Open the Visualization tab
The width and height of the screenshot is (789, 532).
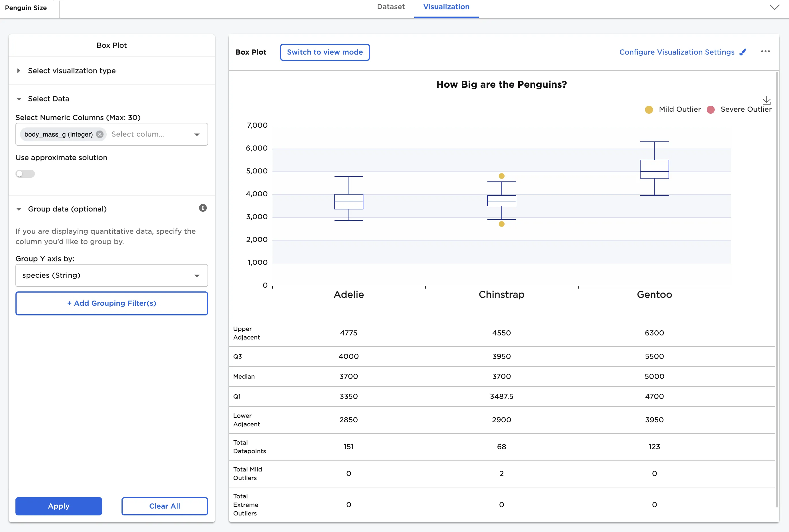click(446, 7)
